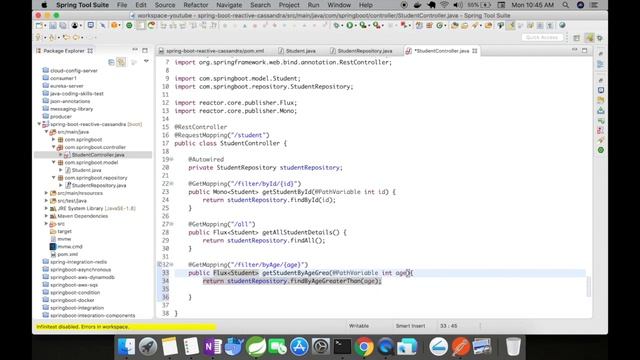
Task: Click the globe web browser toolbar icon
Action: pyautogui.click(x=562, y=25)
